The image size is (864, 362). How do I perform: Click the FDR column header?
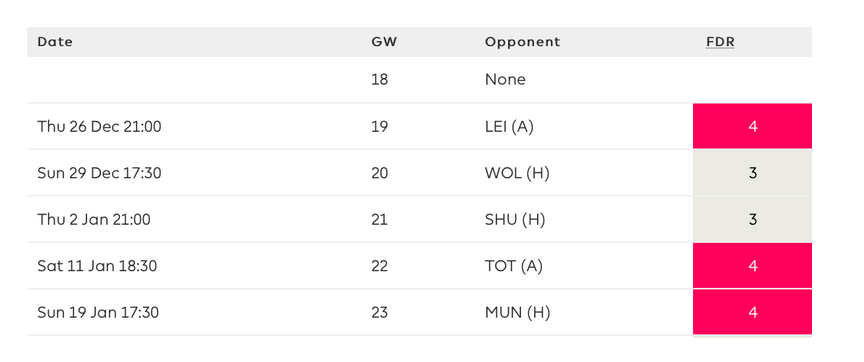pos(720,42)
